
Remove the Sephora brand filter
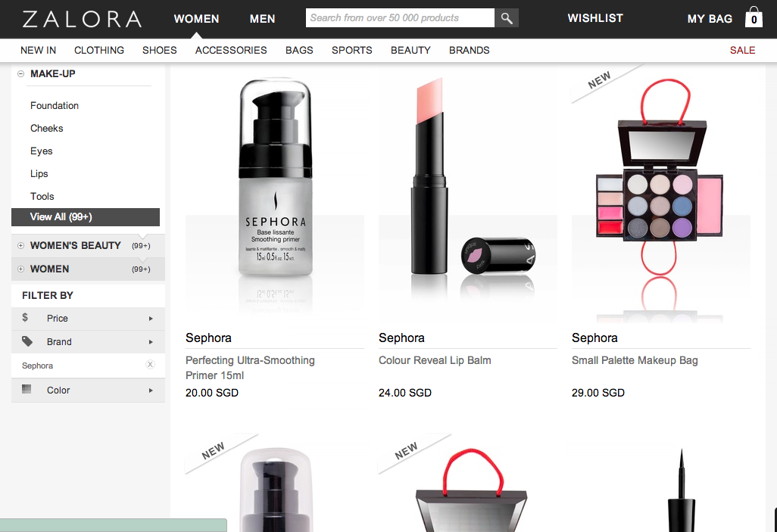coord(150,365)
